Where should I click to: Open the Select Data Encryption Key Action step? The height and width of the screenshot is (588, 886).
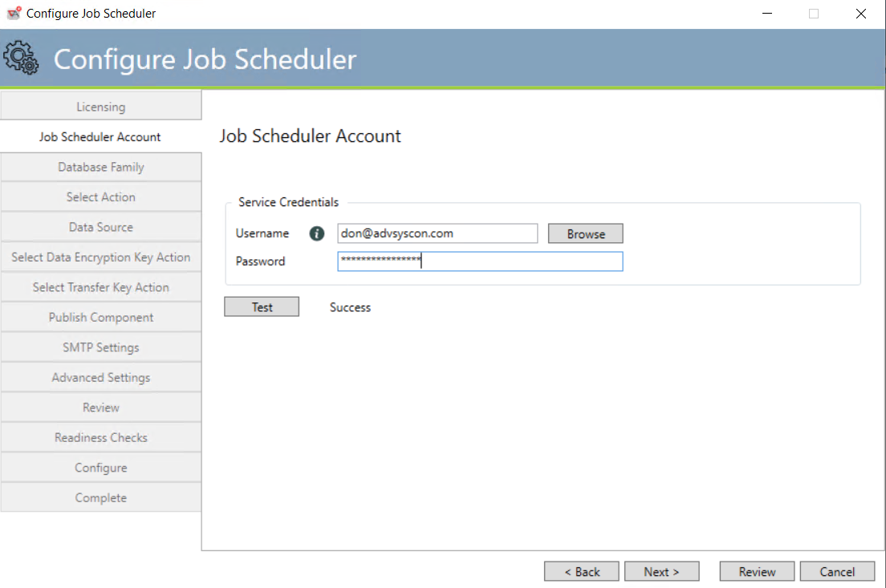(100, 257)
